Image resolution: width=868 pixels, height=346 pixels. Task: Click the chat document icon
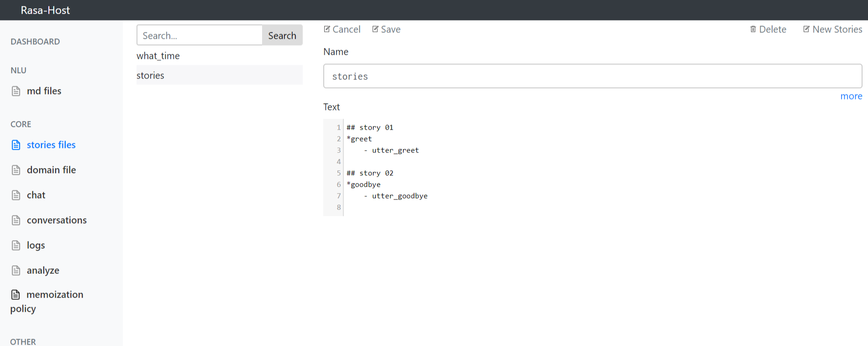coord(16,195)
